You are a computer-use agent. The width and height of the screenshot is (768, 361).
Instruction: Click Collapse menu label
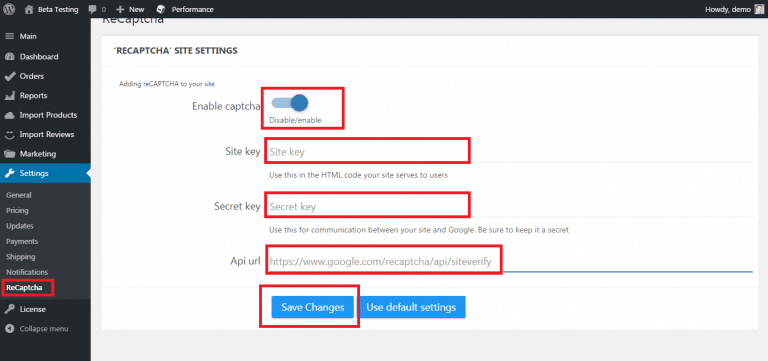coord(44,329)
